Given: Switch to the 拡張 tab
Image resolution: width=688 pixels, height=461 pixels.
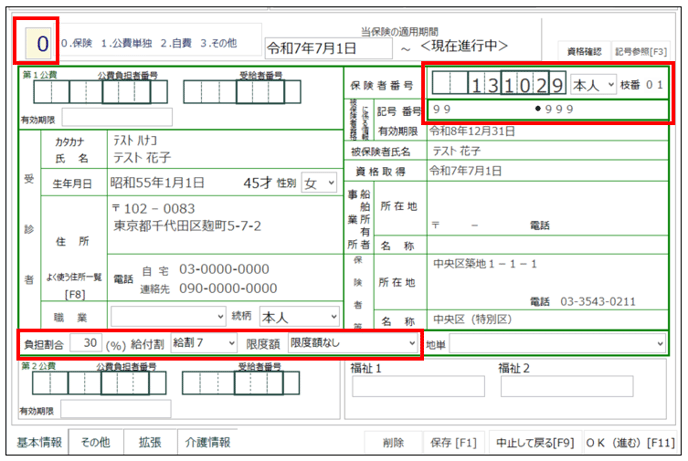Looking at the screenshot, I should [150, 441].
